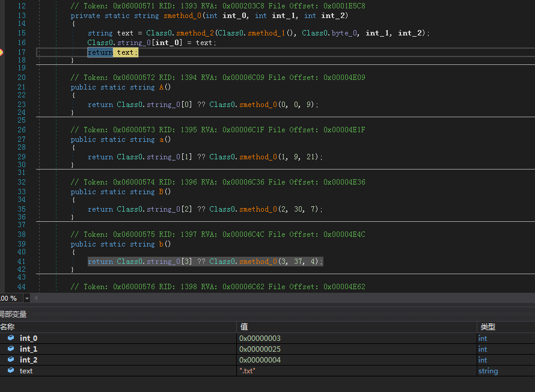This screenshot has width=535, height=392.
Task: Click Class0.string_0[2] on line 35
Action: point(154,209)
